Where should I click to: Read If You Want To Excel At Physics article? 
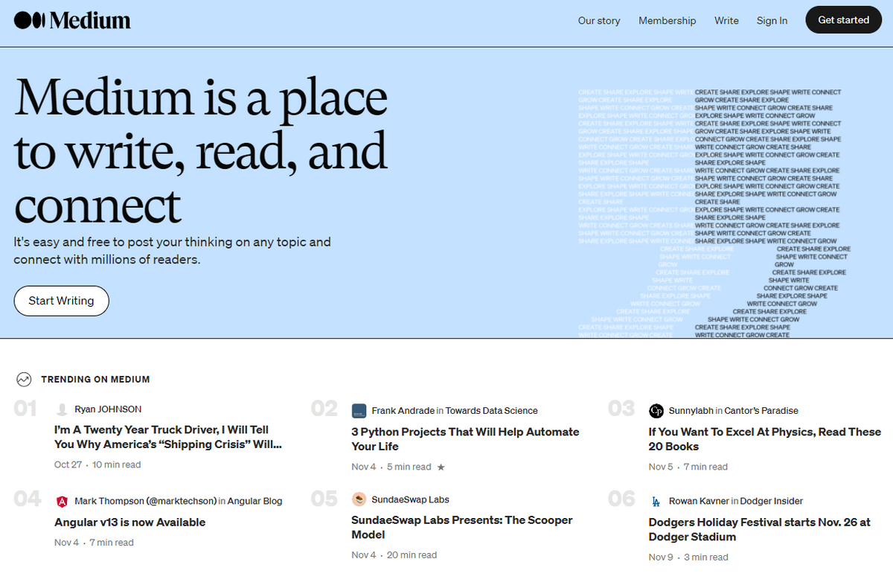pyautogui.click(x=764, y=439)
